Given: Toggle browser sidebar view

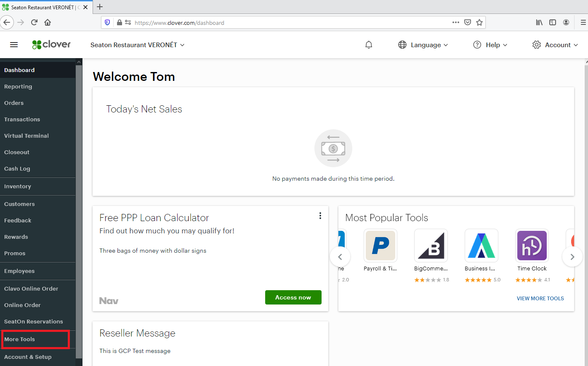Looking at the screenshot, I should pyautogui.click(x=553, y=22).
